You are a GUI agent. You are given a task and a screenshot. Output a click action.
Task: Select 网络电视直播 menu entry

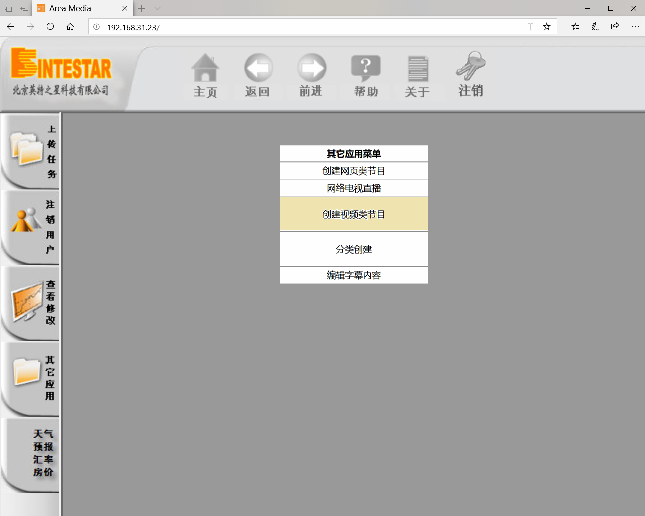(354, 188)
